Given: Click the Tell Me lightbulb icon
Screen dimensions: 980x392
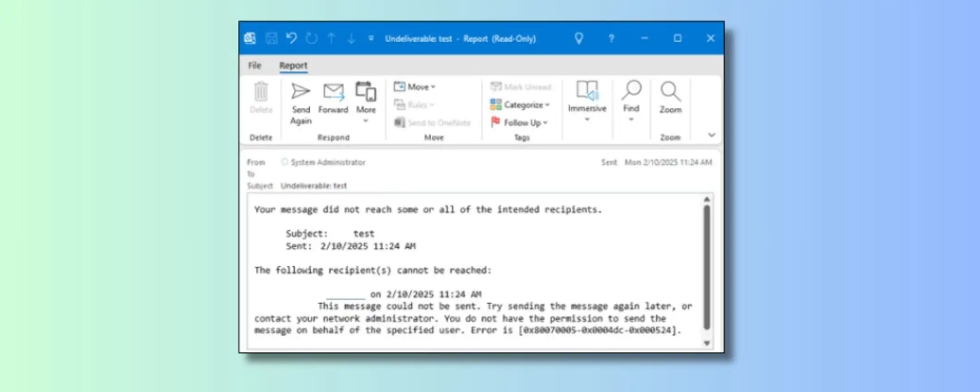Looking at the screenshot, I should point(578,38).
